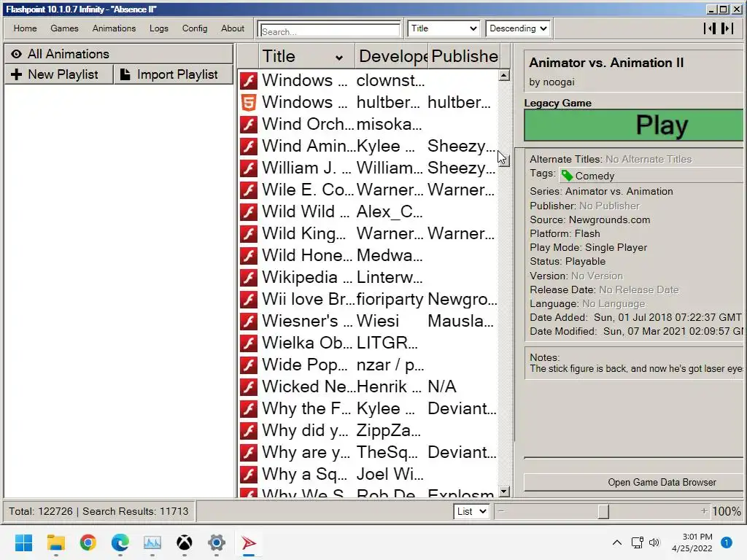Open Game Data Browser

634,483
